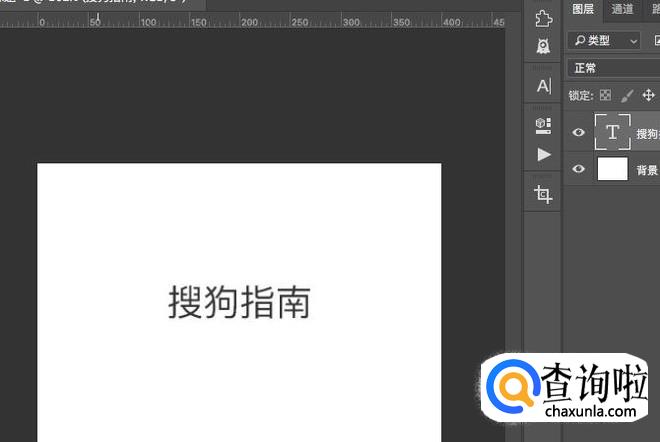The height and width of the screenshot is (442, 660).
Task: Open the plugins puzzle-piece panel icon
Action: tap(543, 19)
